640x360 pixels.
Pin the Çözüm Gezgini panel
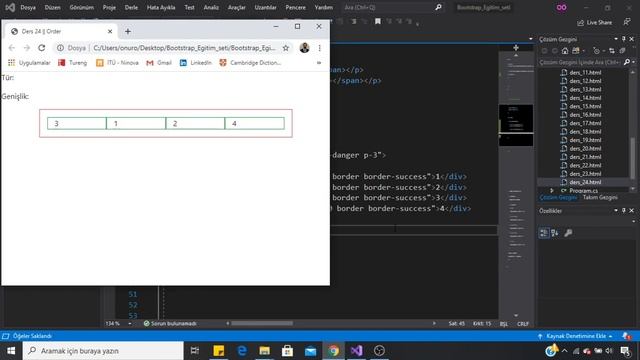tap(624, 39)
